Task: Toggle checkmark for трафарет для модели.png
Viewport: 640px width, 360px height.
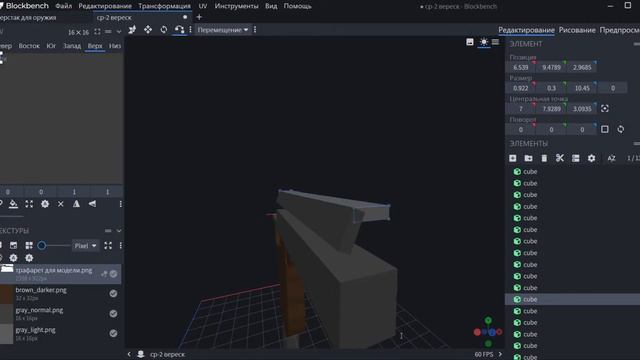Action: point(113,274)
